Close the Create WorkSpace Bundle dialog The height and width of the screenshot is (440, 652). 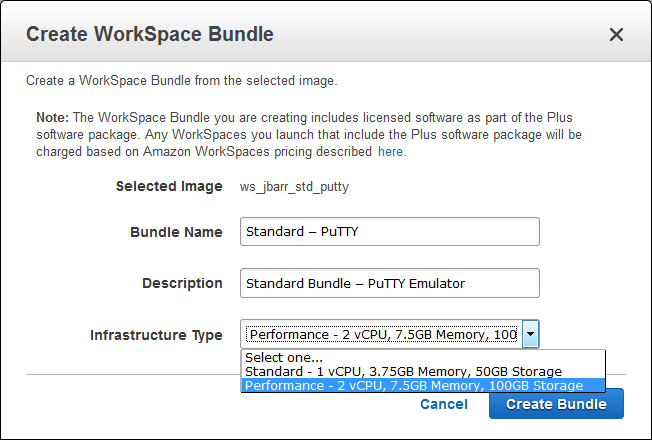(x=616, y=35)
